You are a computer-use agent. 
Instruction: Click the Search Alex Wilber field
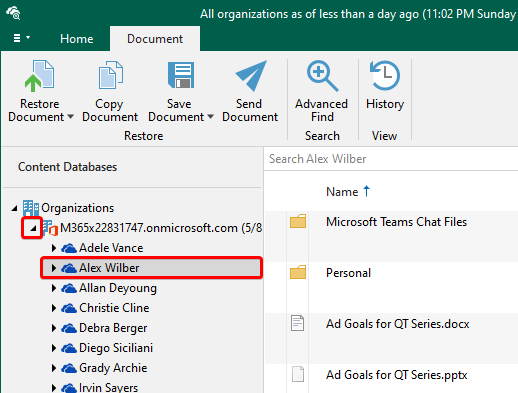(391, 159)
